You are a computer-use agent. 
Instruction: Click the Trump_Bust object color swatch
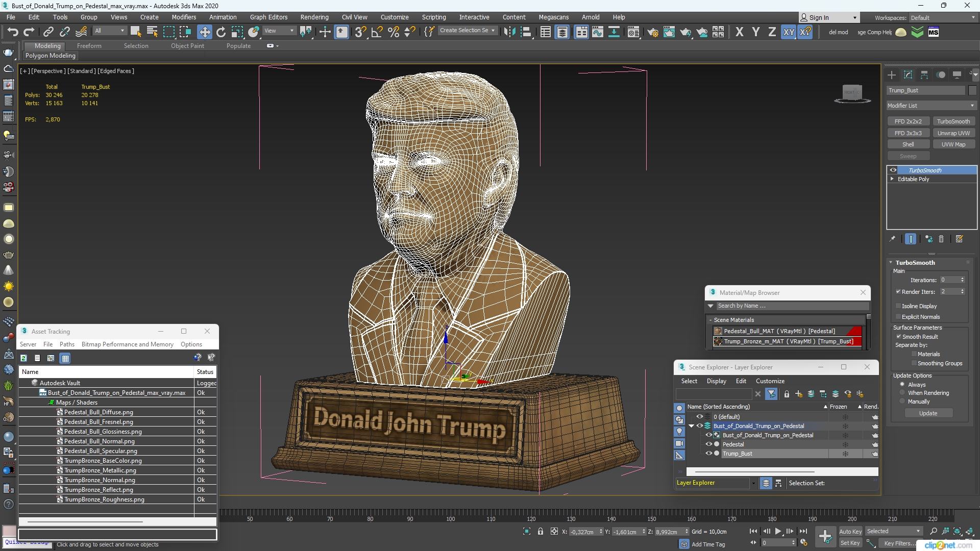click(x=972, y=90)
